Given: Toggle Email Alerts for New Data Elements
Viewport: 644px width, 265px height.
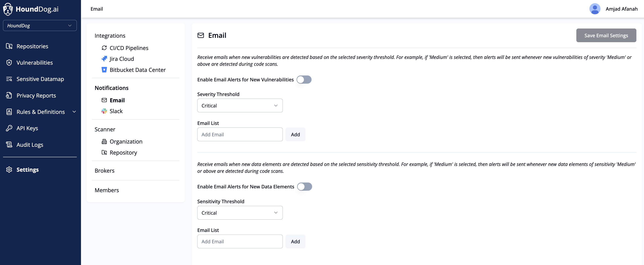Looking at the screenshot, I should 304,186.
